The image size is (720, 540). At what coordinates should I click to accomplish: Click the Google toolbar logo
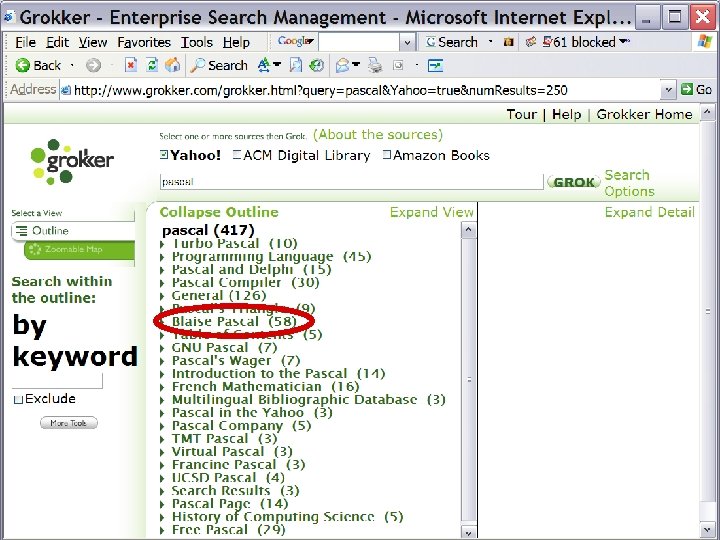(295, 42)
